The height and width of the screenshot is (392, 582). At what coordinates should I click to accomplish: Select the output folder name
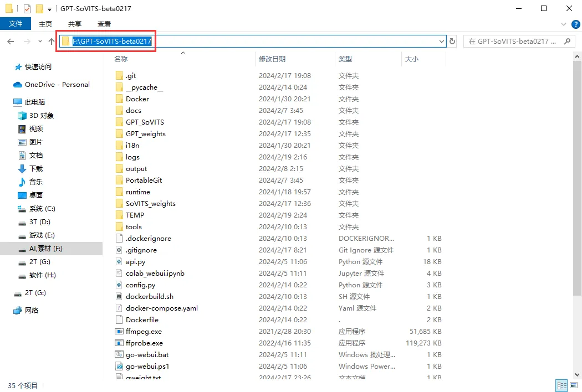coord(136,169)
